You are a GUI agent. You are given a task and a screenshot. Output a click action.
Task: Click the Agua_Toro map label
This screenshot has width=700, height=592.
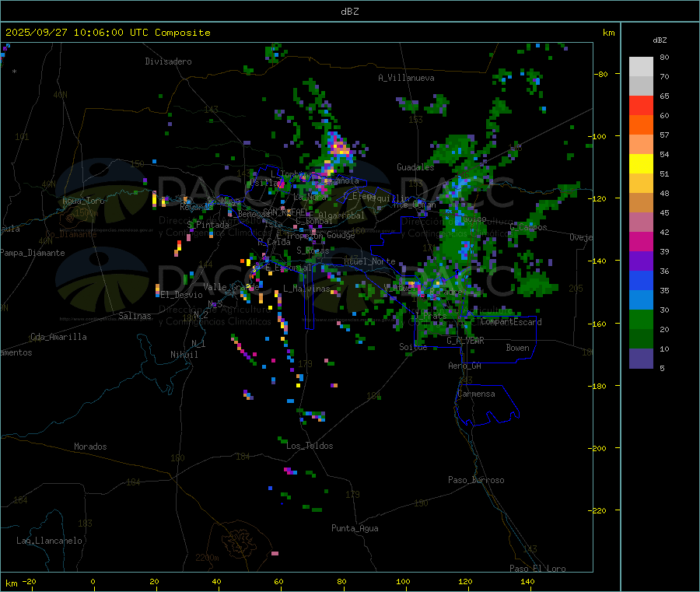83,201
